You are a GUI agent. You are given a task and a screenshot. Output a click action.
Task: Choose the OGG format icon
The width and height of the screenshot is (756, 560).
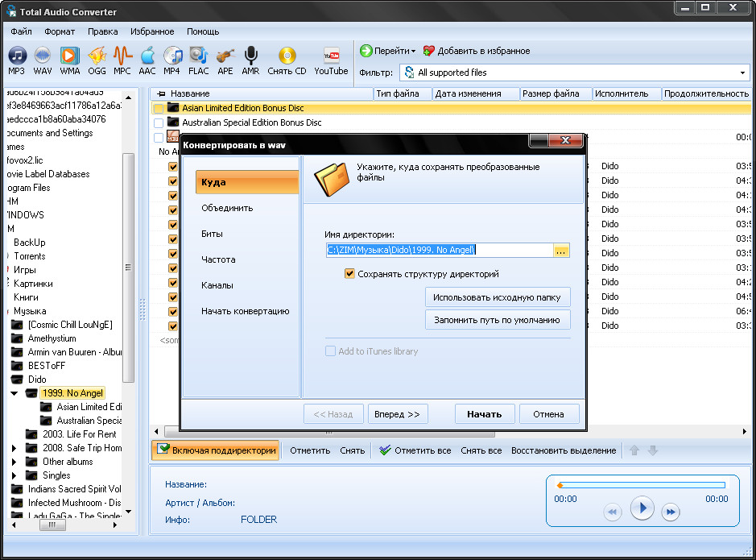[x=97, y=56]
